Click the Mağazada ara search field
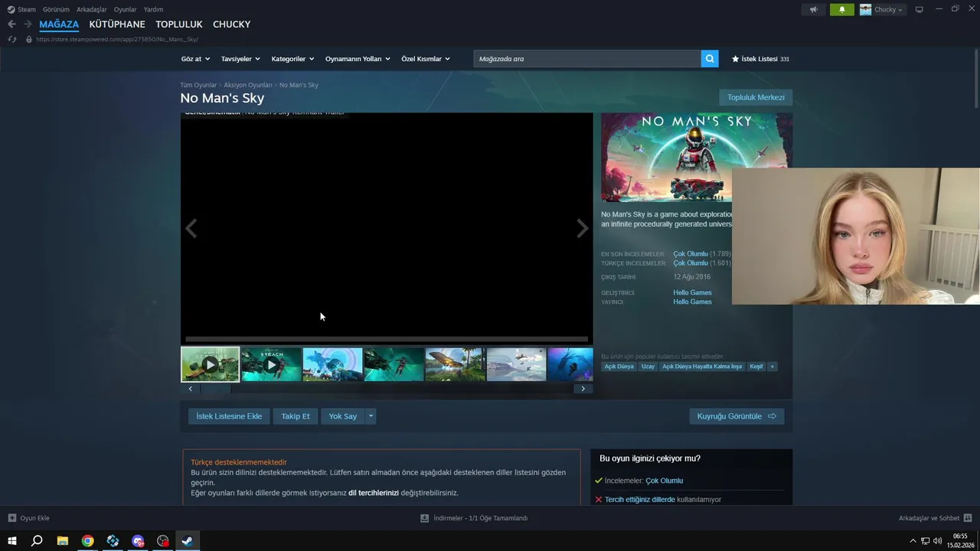The width and height of the screenshot is (980, 551). 587,59
